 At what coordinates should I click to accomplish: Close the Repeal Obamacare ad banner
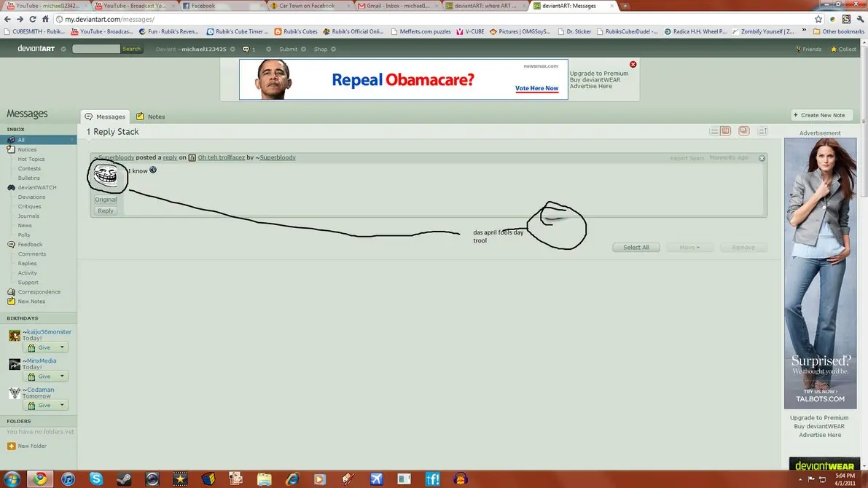coord(633,65)
